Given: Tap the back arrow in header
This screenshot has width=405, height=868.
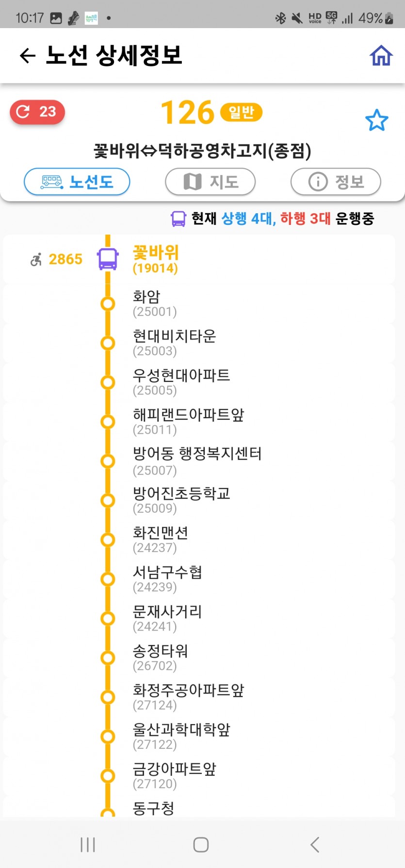Looking at the screenshot, I should pos(28,56).
